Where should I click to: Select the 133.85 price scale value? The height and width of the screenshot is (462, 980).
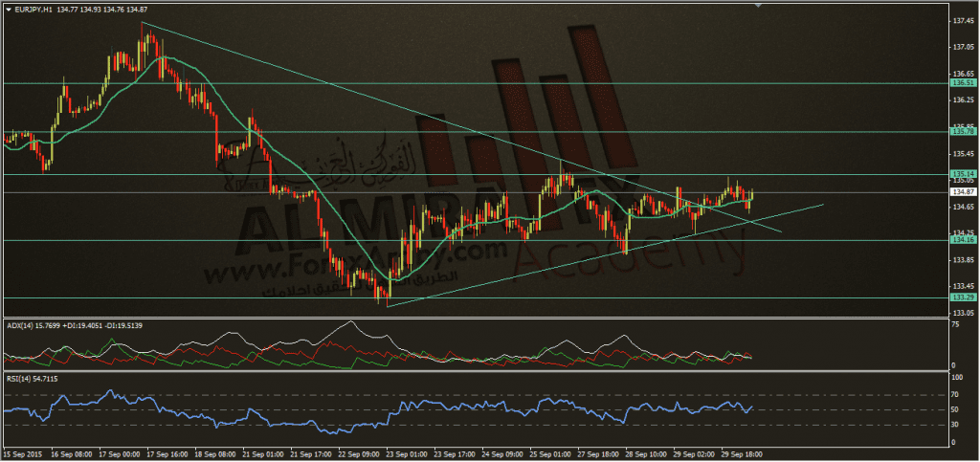pyautogui.click(x=963, y=260)
